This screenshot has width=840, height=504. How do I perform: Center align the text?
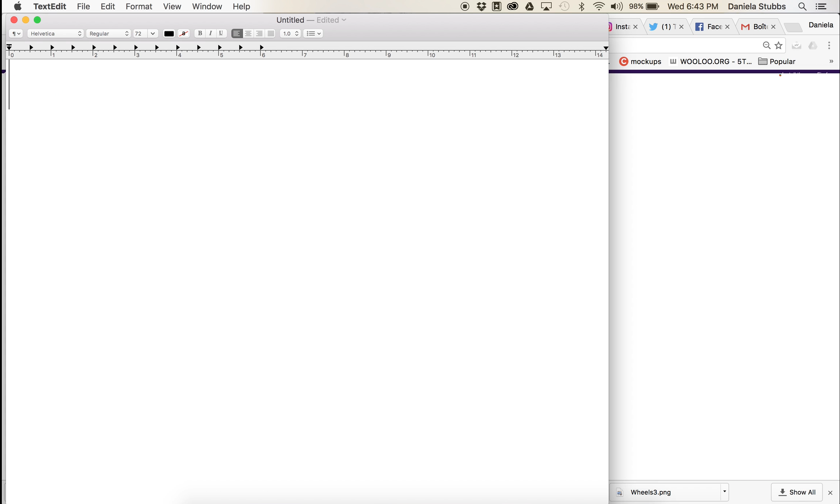pos(248,33)
